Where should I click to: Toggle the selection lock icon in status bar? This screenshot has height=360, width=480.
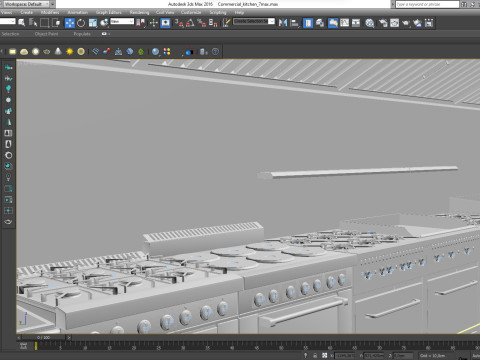coord(315,356)
